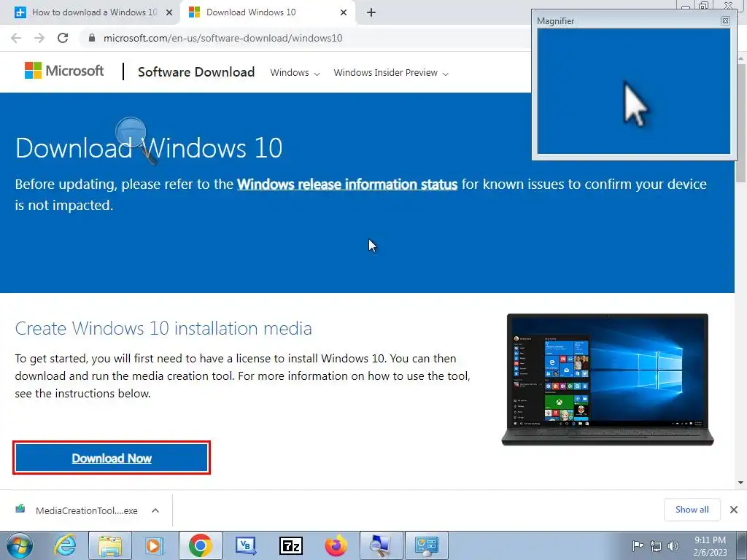Viewport: 747px width, 560px height.
Task: Expand the Windows menu dropdown
Action: (x=295, y=73)
